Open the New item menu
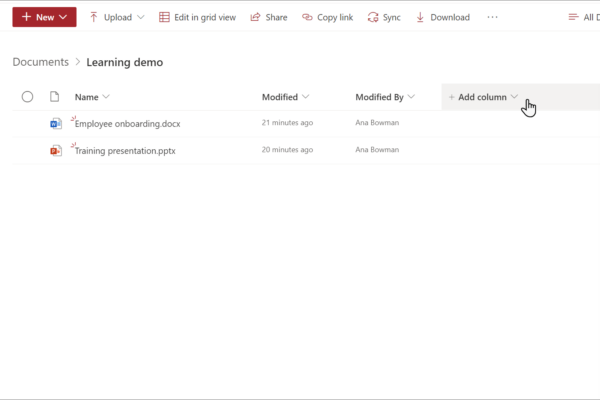This screenshot has width=600, height=400. [44, 17]
